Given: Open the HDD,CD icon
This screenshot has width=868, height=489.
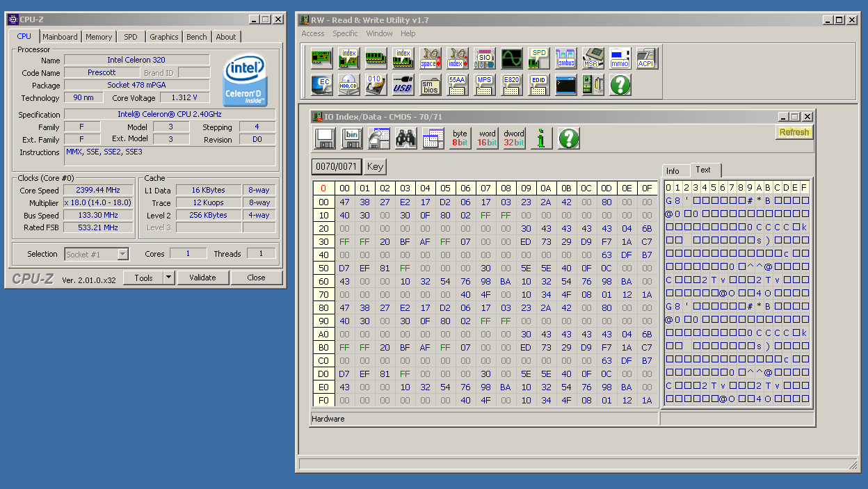Looking at the screenshot, I should [348, 85].
